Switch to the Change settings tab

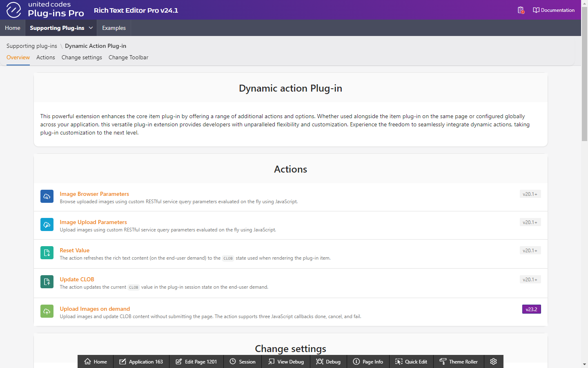pos(82,58)
